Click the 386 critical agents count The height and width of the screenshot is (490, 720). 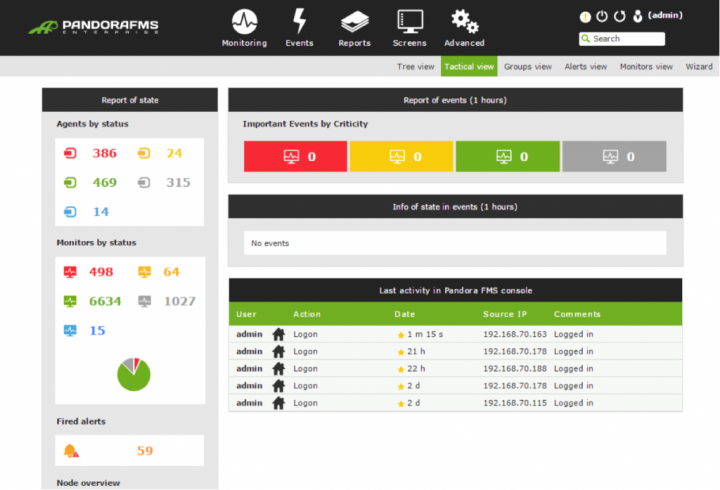pyautogui.click(x=105, y=154)
